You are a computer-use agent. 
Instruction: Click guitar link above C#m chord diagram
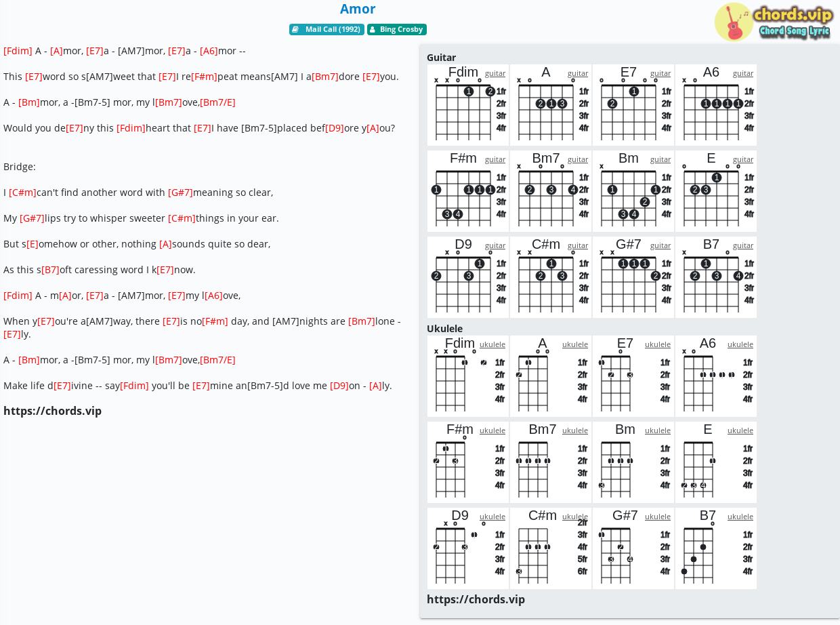click(578, 245)
